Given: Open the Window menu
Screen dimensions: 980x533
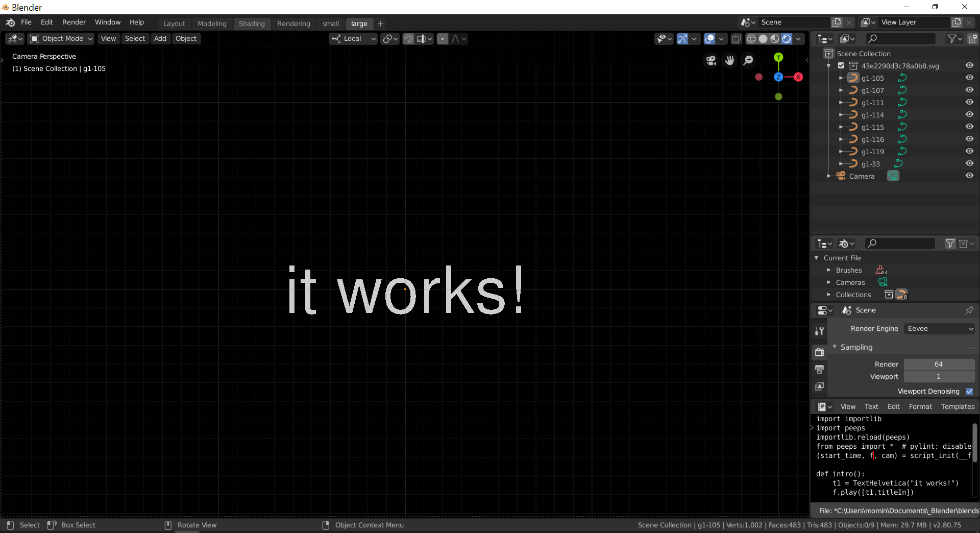Looking at the screenshot, I should coord(108,22).
